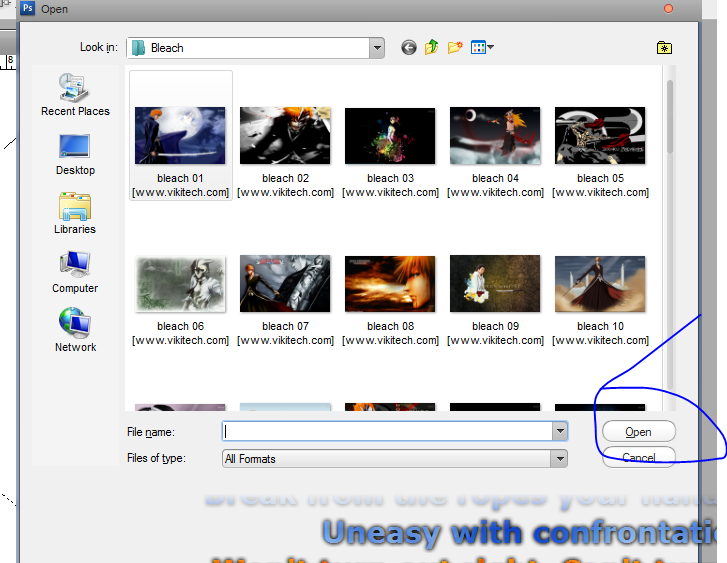The image size is (727, 563).
Task: Select the bleach 07 thumbnail
Action: pyautogui.click(x=285, y=284)
